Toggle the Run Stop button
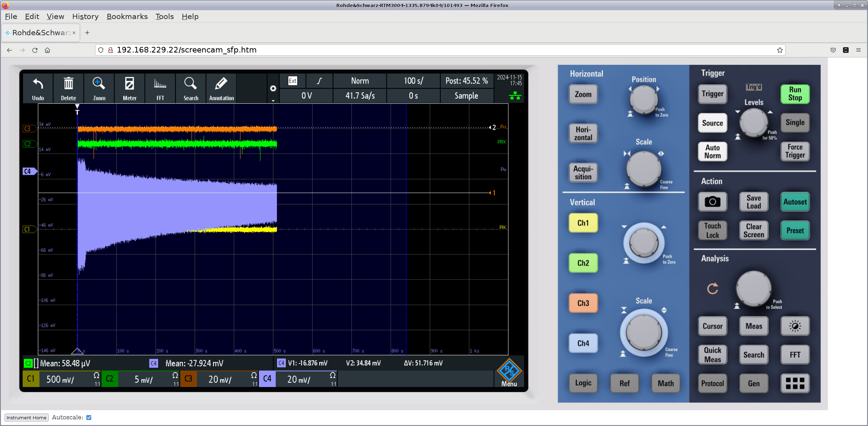The image size is (868, 426). [795, 94]
